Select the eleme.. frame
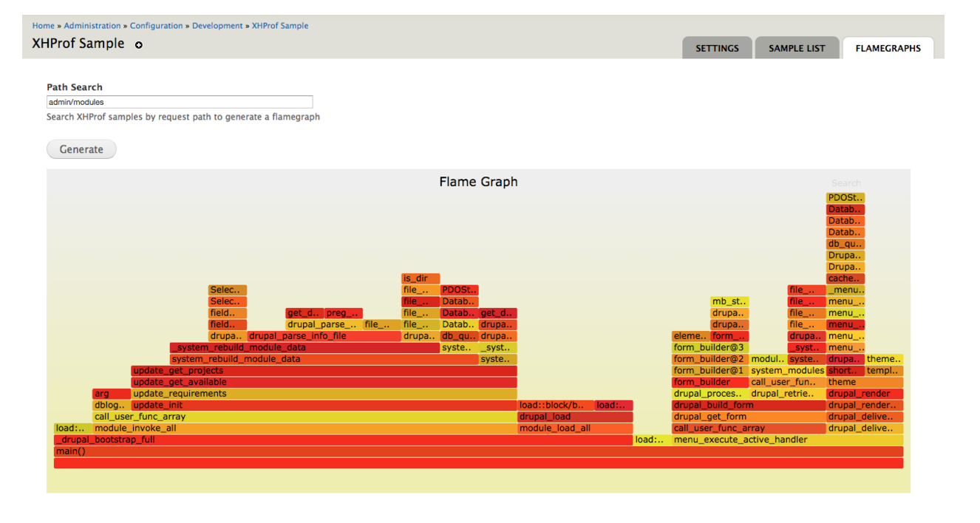The height and width of the screenshot is (523, 980). pos(691,336)
